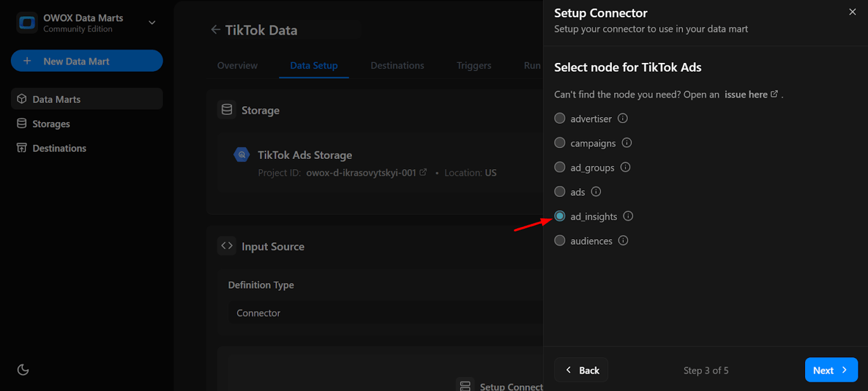The width and height of the screenshot is (868, 391).
Task: Click the Storages database icon in sidebar
Action: pos(22,123)
